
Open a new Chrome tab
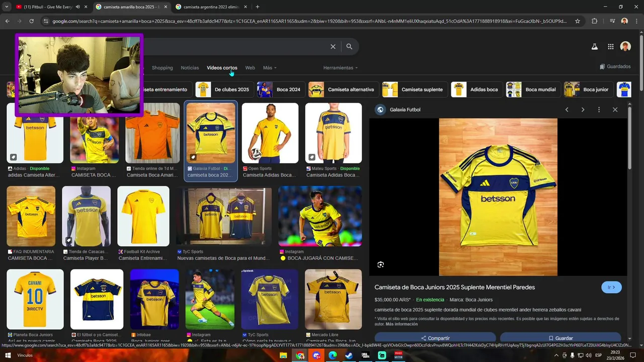coord(258,7)
